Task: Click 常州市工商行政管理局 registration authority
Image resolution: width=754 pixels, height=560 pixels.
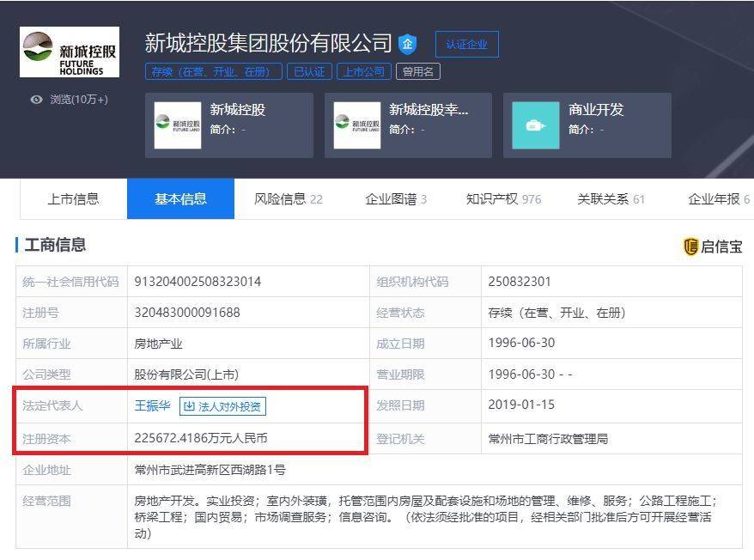Action: tap(548, 439)
